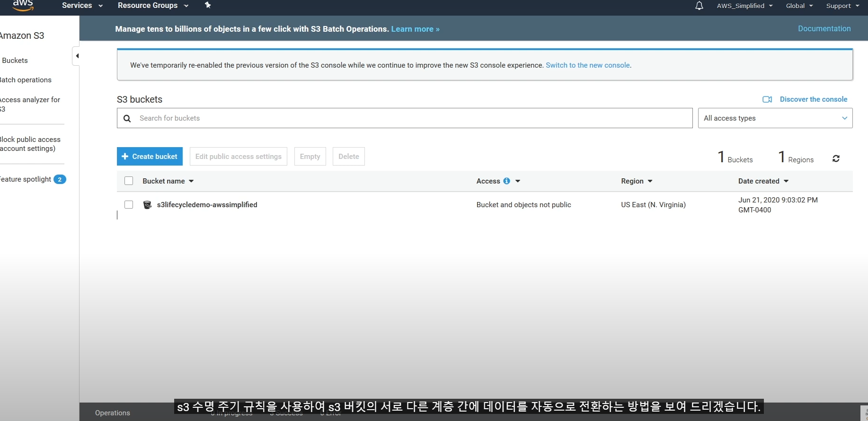This screenshot has height=421, width=868.
Task: Follow the Learn more link
Action: click(x=416, y=29)
